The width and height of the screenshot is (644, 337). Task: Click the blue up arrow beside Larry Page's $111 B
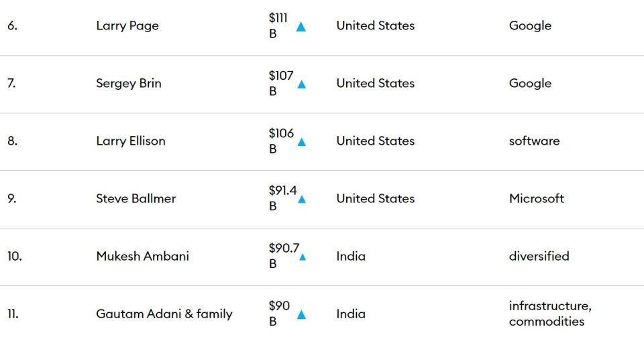(301, 27)
